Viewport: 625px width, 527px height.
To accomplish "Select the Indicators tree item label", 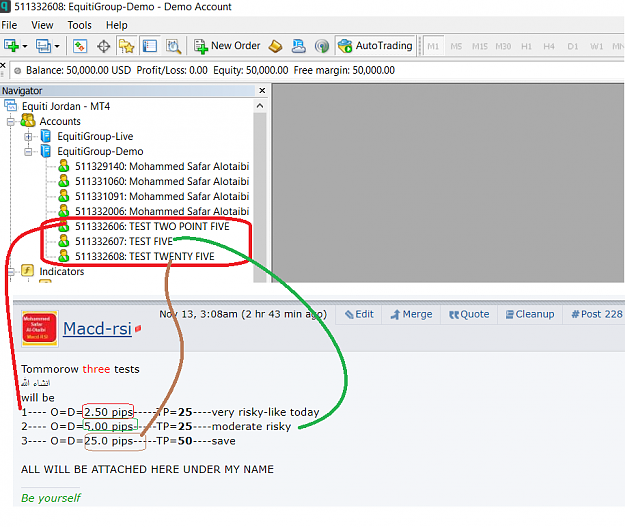I will tap(62, 271).
